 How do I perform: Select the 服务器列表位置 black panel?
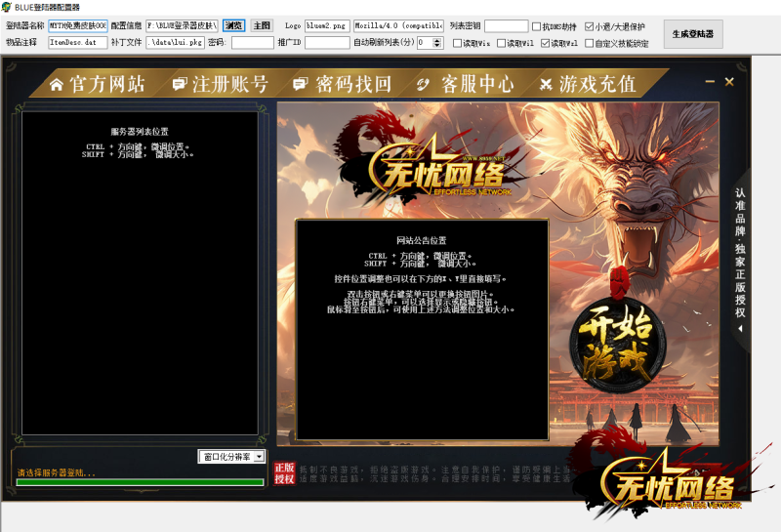pos(140,273)
